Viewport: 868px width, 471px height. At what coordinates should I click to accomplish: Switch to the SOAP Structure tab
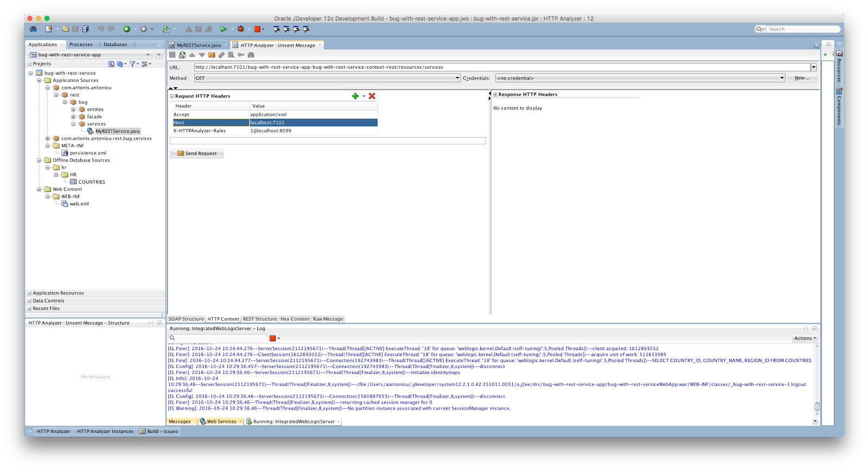pos(186,319)
